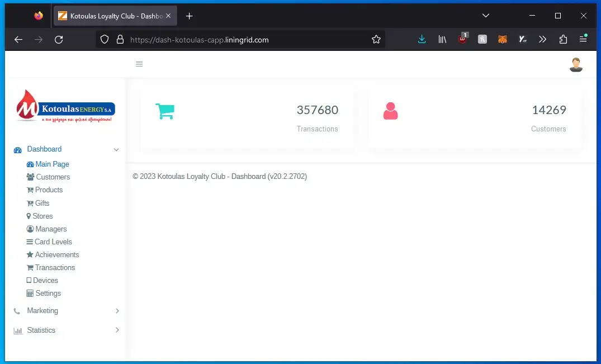Go to the Achievements page link

click(56, 255)
